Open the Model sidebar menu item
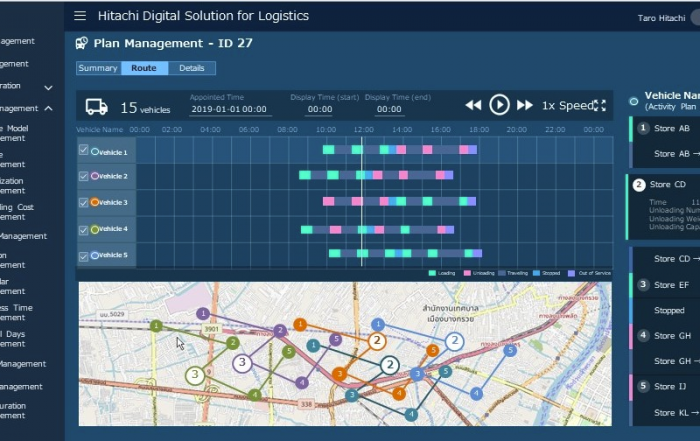Screen dimensions: 700x441 pos(14,133)
